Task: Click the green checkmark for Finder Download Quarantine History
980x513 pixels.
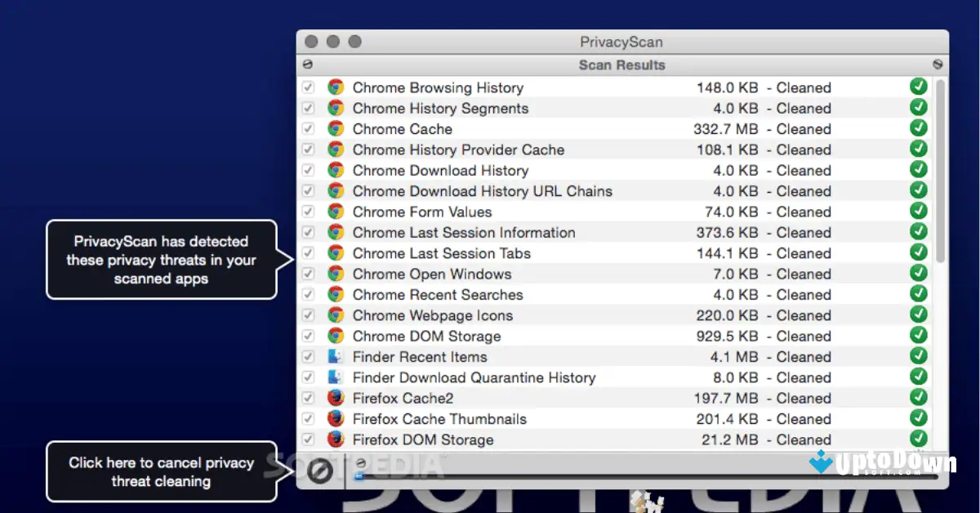Action: tap(918, 377)
